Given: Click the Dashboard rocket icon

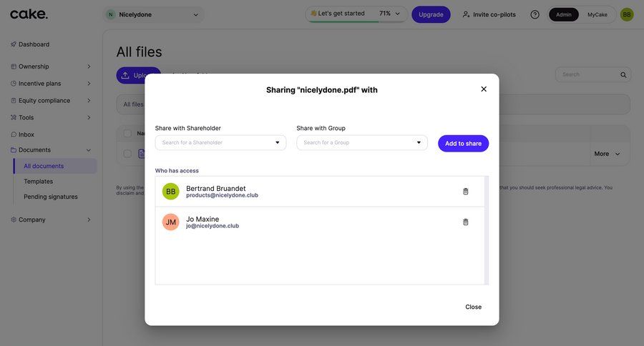Looking at the screenshot, I should tap(14, 44).
